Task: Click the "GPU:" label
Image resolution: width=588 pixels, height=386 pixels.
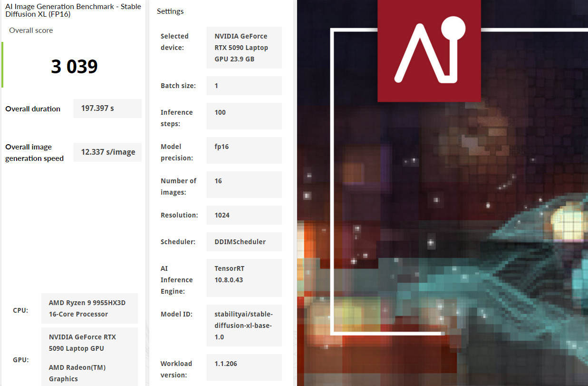Action: (21, 360)
